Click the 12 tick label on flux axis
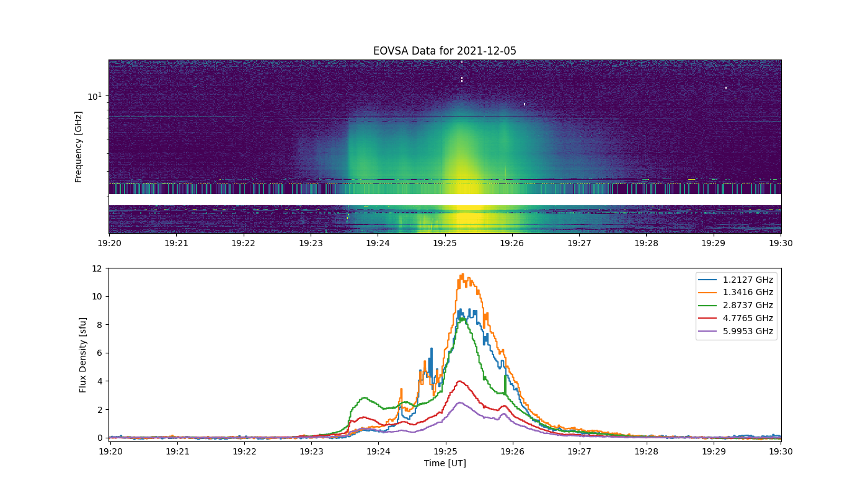Viewport: 868px width, 496px height. [97, 268]
